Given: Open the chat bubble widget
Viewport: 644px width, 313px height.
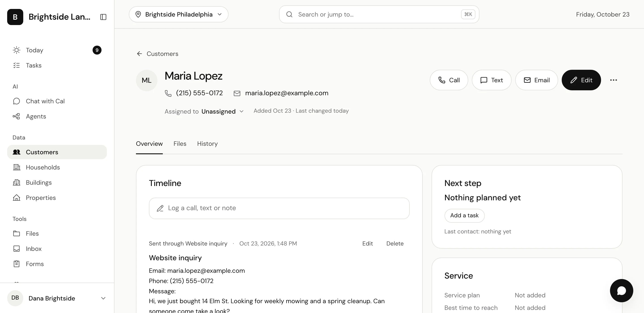Looking at the screenshot, I should 621,290.
